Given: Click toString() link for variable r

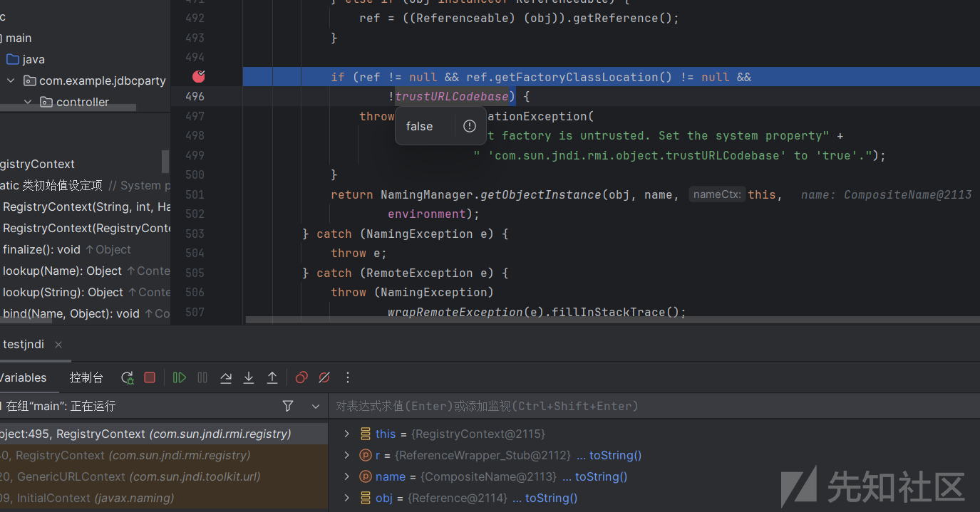Looking at the screenshot, I should click(x=615, y=455).
